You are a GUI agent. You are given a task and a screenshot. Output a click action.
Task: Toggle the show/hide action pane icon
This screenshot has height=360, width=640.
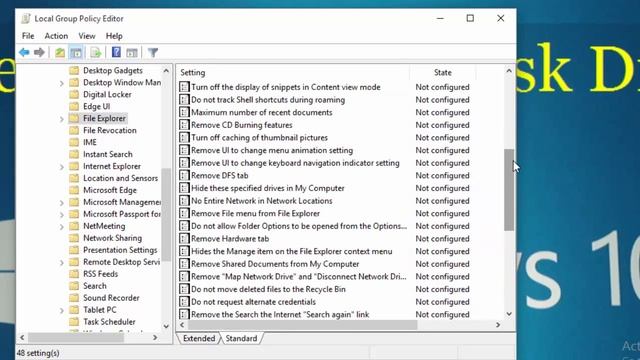pos(132,52)
